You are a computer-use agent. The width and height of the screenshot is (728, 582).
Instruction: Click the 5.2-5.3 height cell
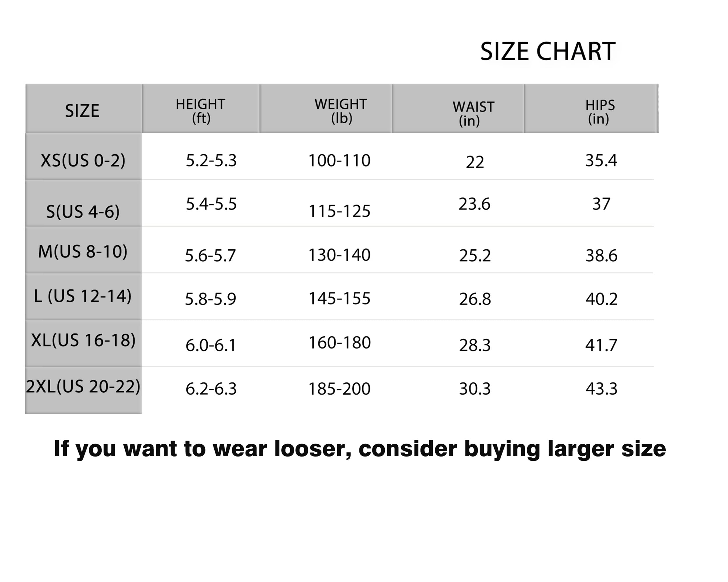[211, 160]
